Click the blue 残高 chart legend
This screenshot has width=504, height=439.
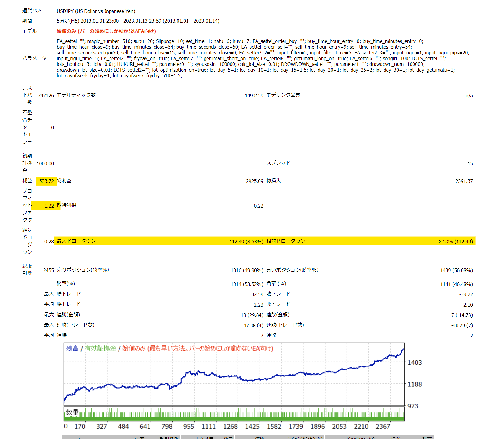72,348
